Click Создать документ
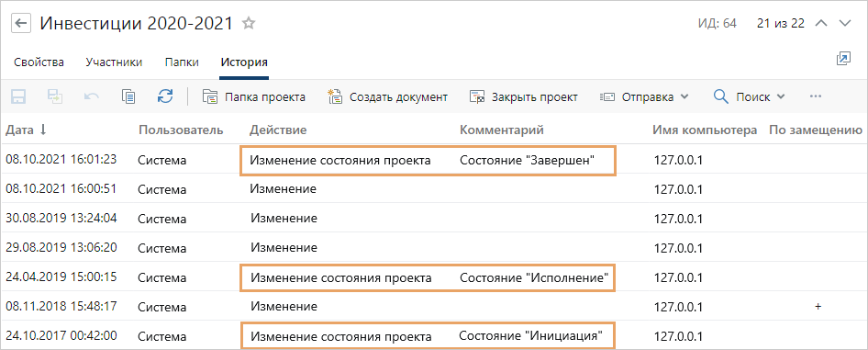 pyautogui.click(x=387, y=96)
